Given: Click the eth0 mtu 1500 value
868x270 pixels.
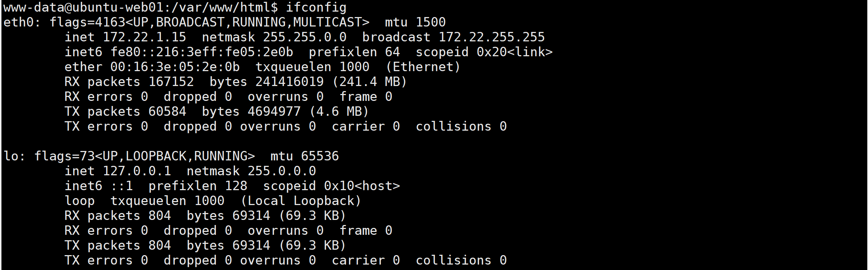Looking at the screenshot, I should (431, 22).
